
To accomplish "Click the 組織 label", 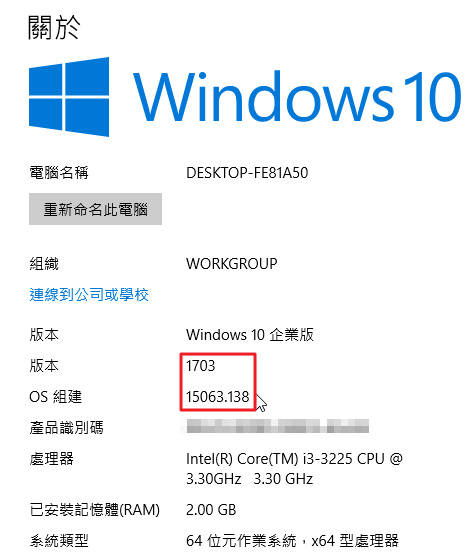I will point(44,263).
